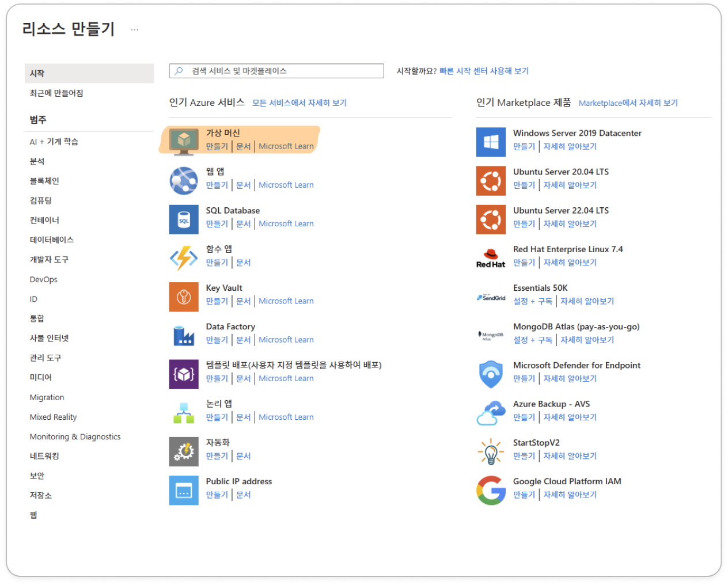Select the 데이터베이스 category
The width and height of the screenshot is (728, 585).
[52, 240]
